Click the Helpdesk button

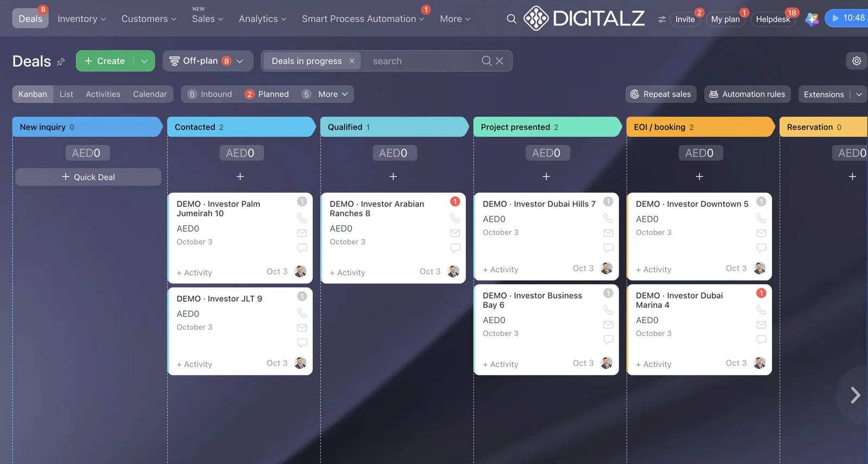(773, 19)
